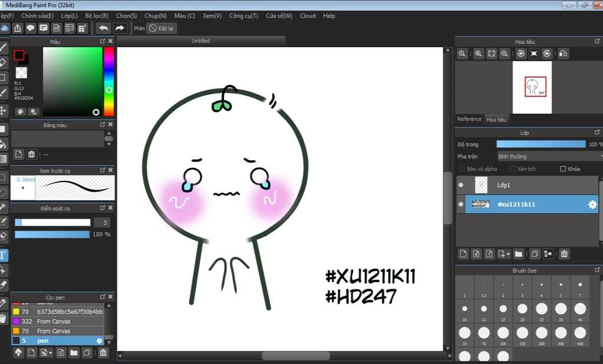Click delete palette color trash icon
Screen dimensions: 603x364
pos(32,154)
